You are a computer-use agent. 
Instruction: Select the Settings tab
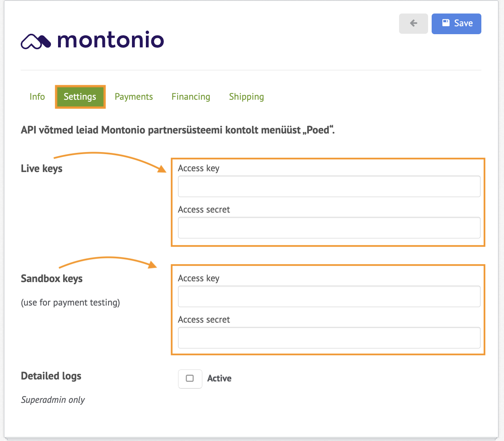pos(80,97)
